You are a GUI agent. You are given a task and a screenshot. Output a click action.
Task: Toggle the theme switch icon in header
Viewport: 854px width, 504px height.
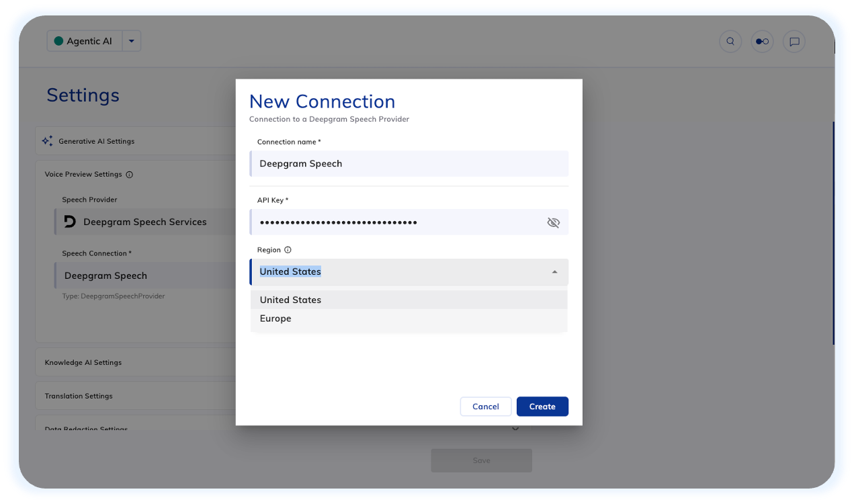[x=762, y=41]
